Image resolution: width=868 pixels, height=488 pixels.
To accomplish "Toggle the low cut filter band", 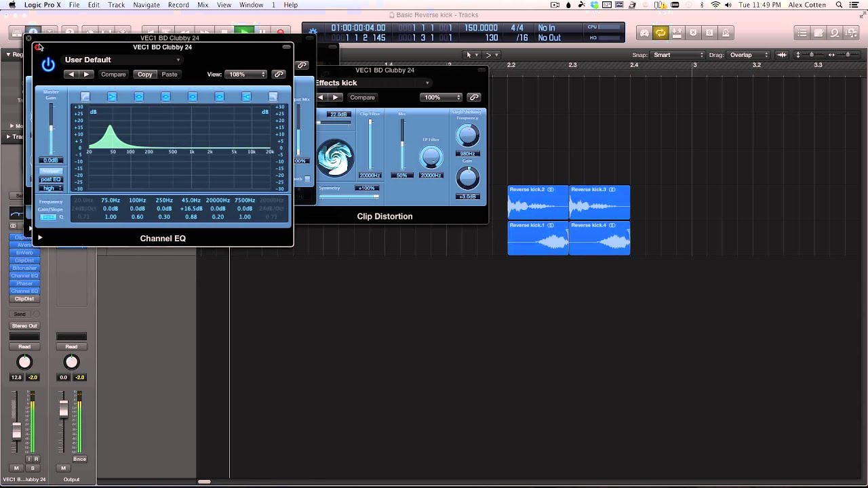I will click(x=85, y=97).
